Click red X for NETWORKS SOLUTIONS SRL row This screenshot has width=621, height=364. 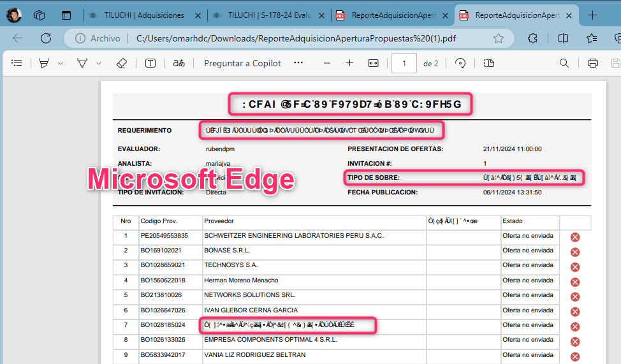(x=575, y=296)
